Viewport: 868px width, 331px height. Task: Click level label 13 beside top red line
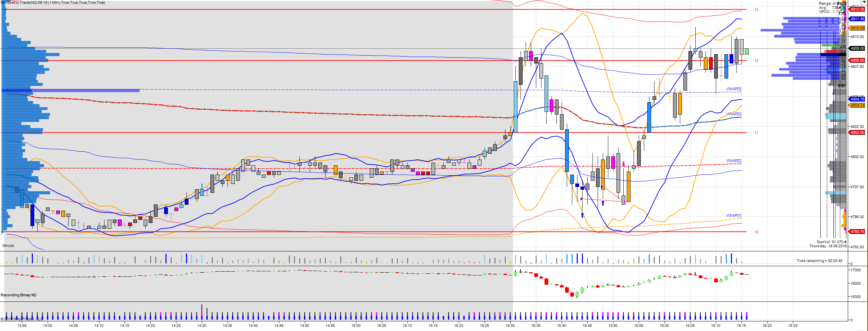coord(756,10)
